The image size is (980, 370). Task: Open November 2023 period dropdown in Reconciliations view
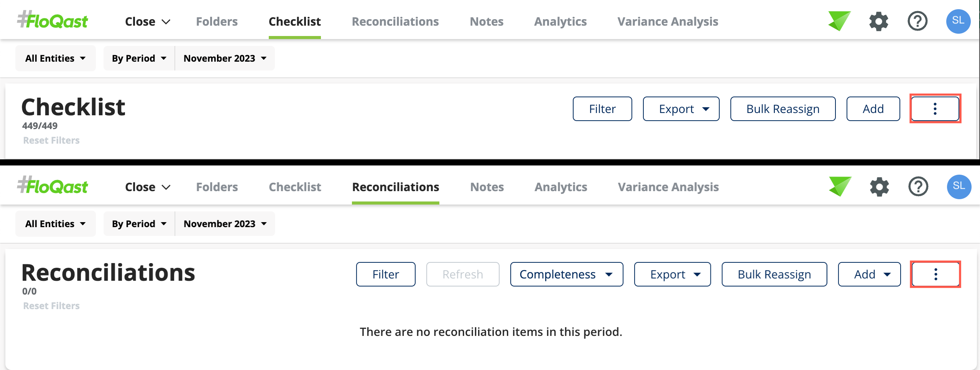click(225, 224)
